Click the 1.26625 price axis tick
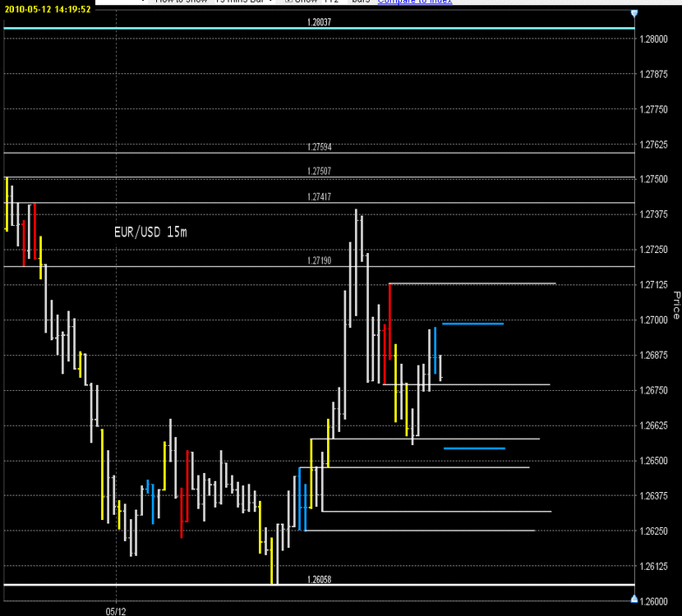The image size is (682, 616). tap(653, 425)
